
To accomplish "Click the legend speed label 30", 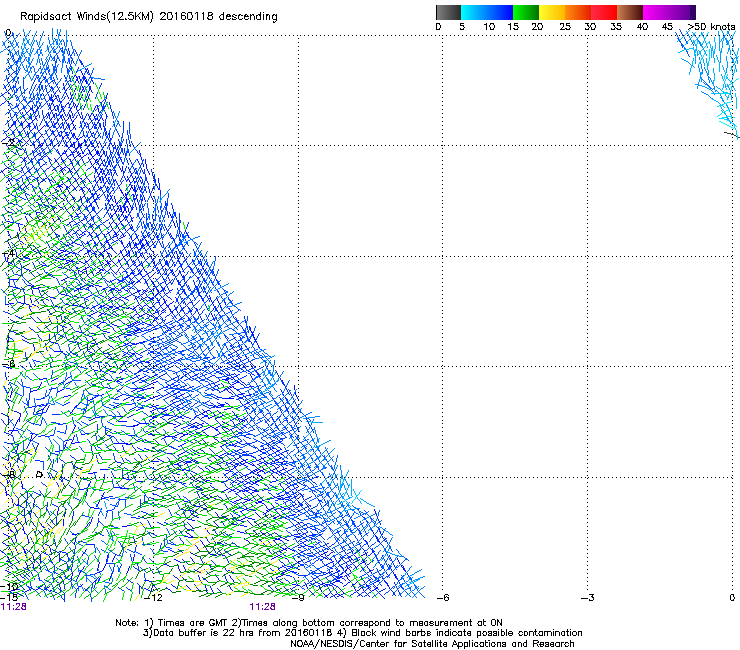I will tap(590, 27).
